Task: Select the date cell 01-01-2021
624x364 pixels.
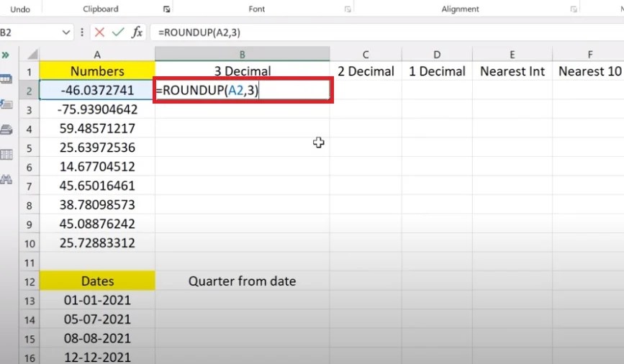Action: [x=97, y=300]
